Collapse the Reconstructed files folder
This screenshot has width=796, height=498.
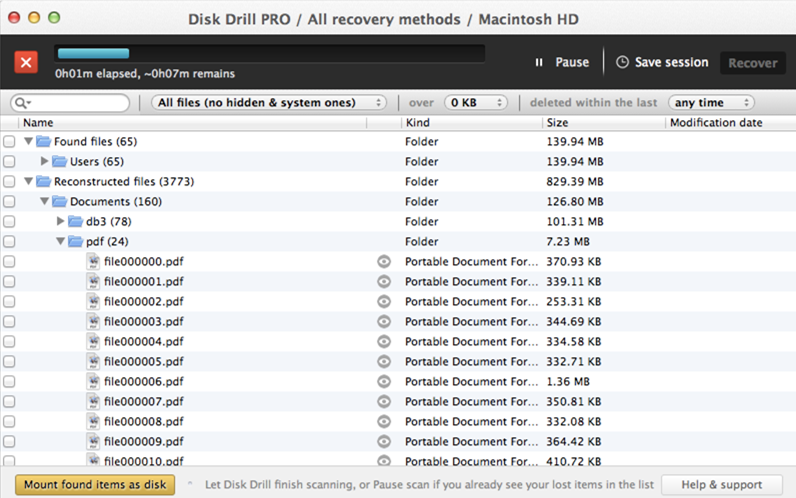(28, 181)
